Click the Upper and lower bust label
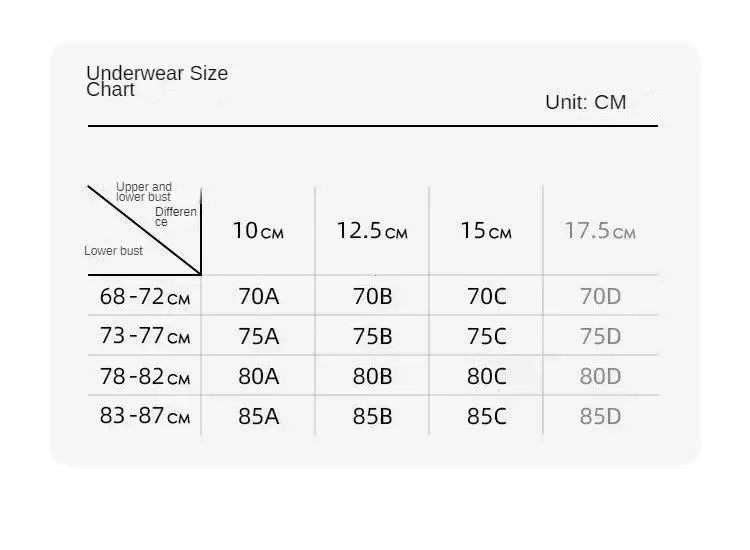The width and height of the screenshot is (750, 550). (143, 192)
